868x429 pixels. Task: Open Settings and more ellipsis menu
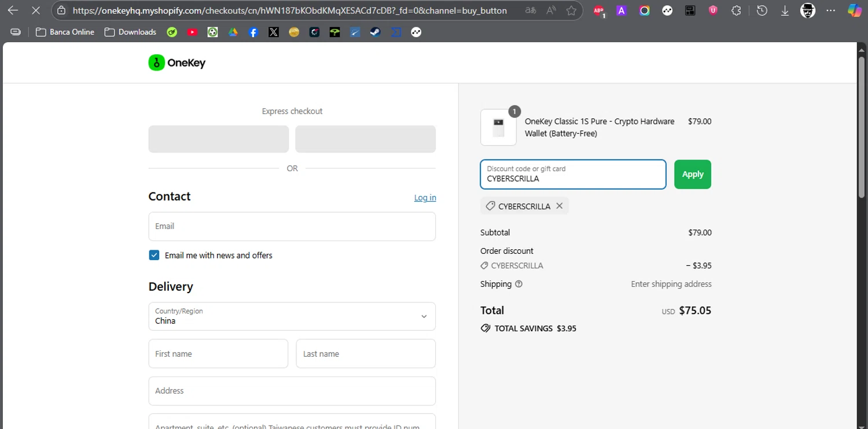tap(831, 10)
